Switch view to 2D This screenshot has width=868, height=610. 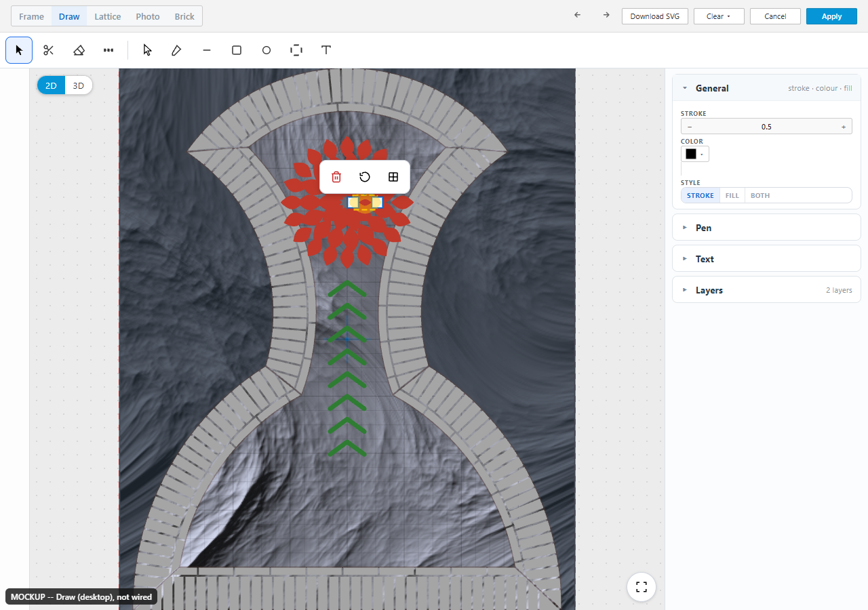[x=51, y=85]
